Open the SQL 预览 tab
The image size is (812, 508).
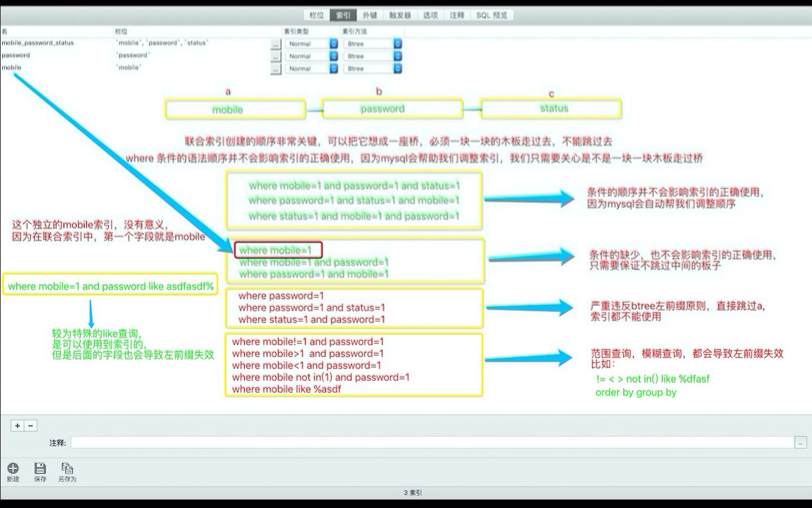click(x=492, y=15)
